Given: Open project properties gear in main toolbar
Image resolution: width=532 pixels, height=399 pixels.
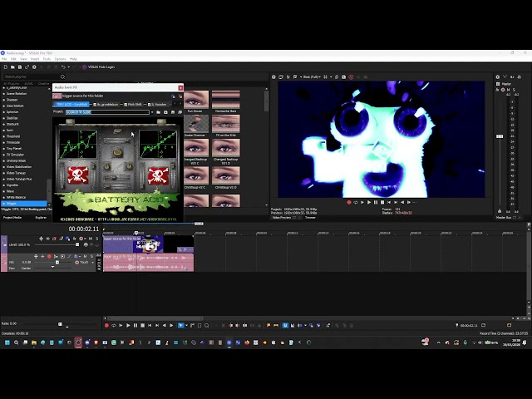Looking at the screenshot, I should [34, 67].
